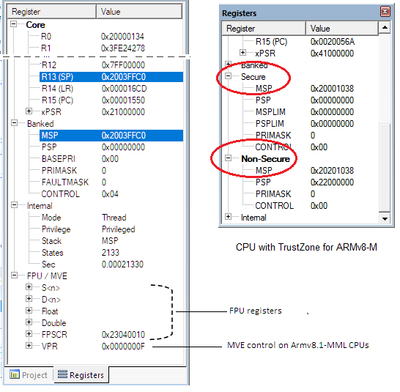The height and width of the screenshot is (392, 400).
Task: Expand the FPSCR register
Action: point(29,334)
